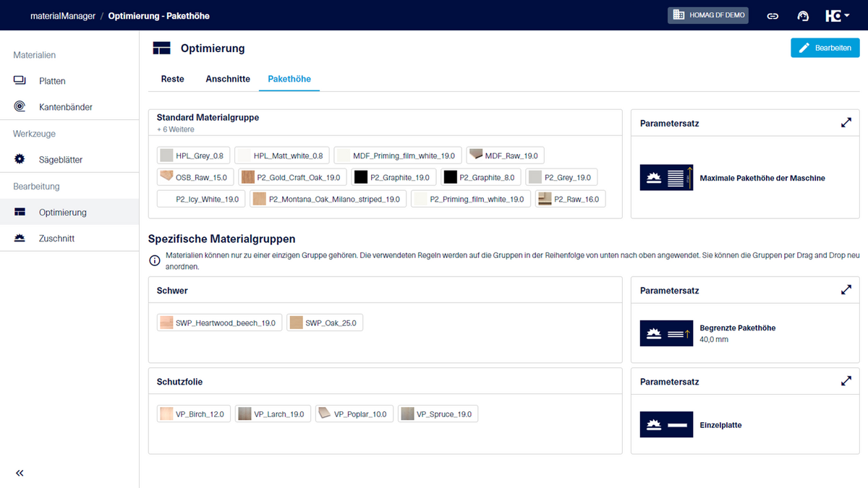Select the HOMAG DF DEMO organization button
Screen dimensions: 868x488
point(707,15)
